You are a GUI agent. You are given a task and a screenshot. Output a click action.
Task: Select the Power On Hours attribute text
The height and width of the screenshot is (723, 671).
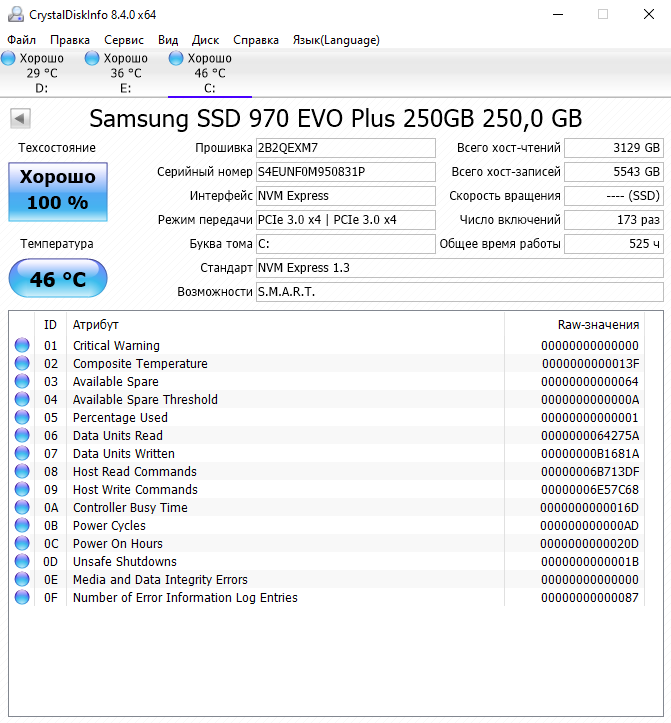tap(118, 543)
